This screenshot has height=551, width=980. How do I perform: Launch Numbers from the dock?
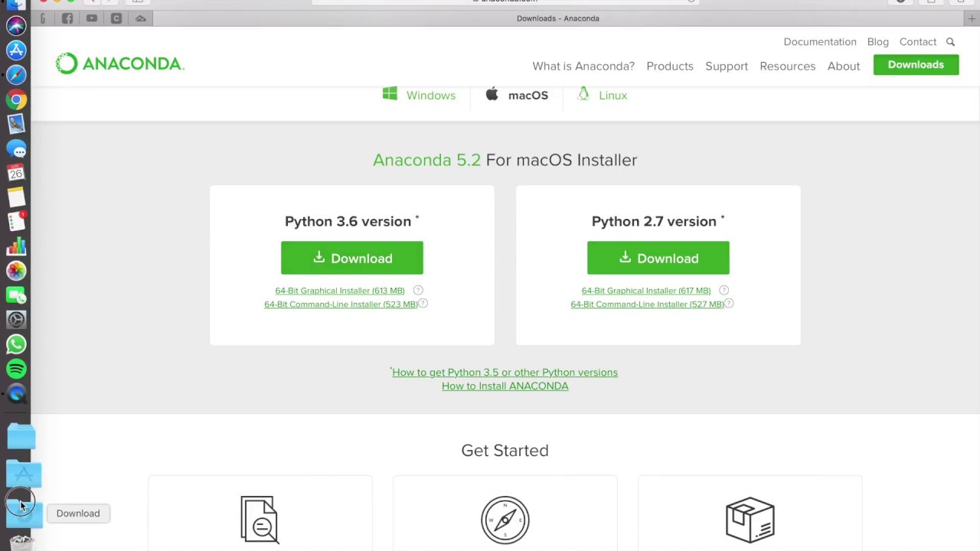[16, 246]
